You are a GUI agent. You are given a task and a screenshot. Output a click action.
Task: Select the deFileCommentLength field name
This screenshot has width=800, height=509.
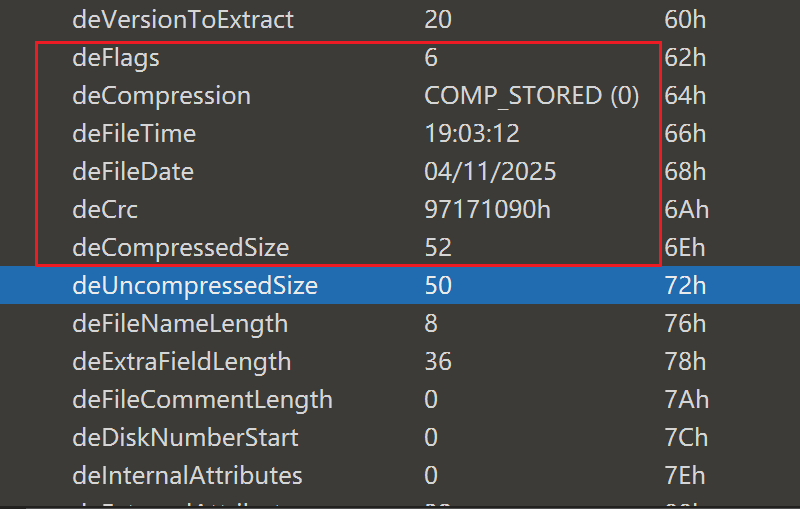pyautogui.click(x=202, y=399)
